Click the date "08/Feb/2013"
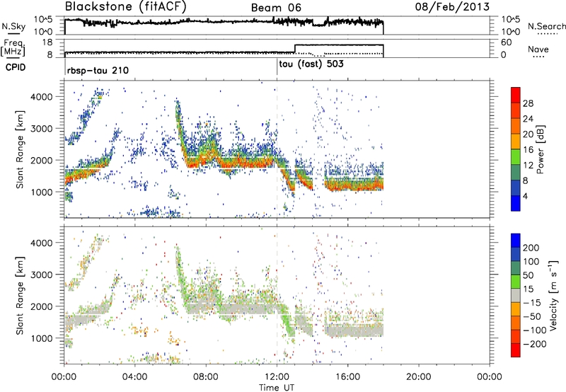566x392 pixels. pyautogui.click(x=452, y=7)
